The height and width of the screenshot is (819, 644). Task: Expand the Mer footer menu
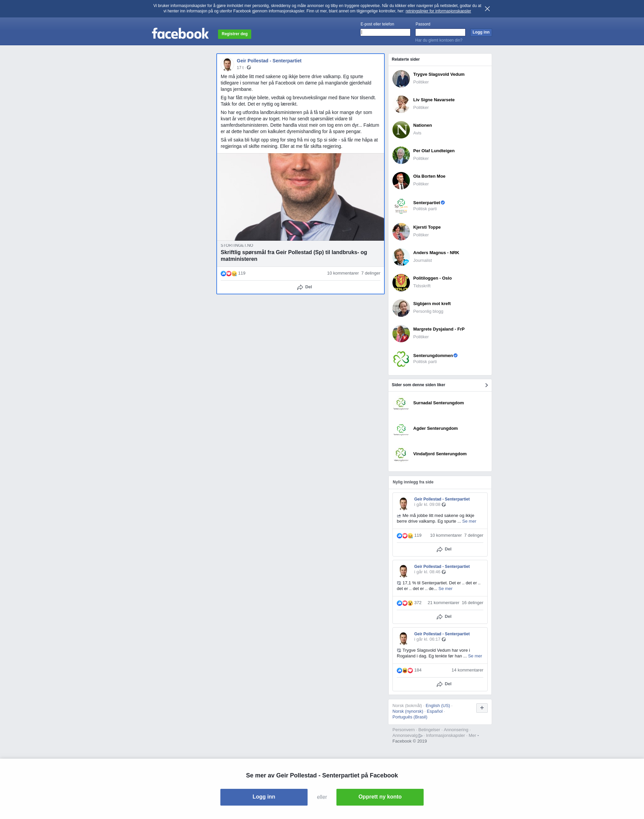tap(474, 735)
